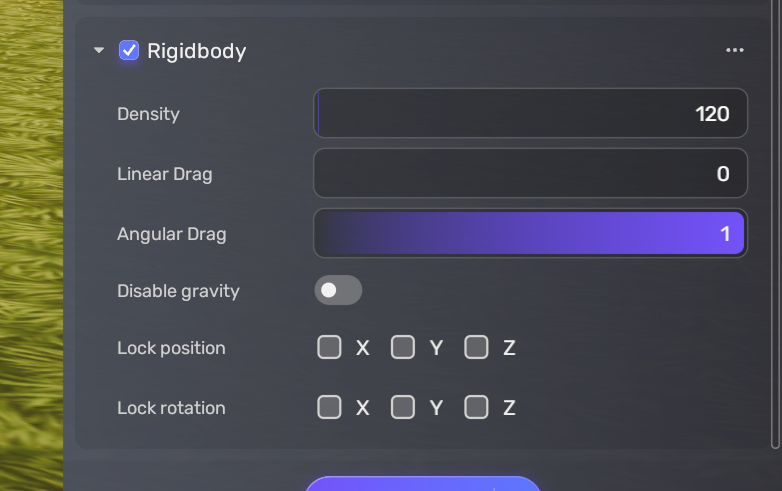This screenshot has height=491, width=782.
Task: Click the Density value field
Action: (x=530, y=114)
